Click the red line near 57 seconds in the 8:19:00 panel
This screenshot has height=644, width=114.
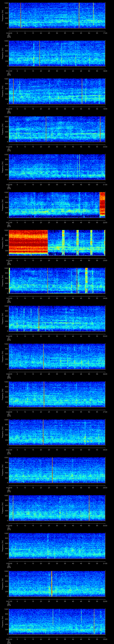100,129
